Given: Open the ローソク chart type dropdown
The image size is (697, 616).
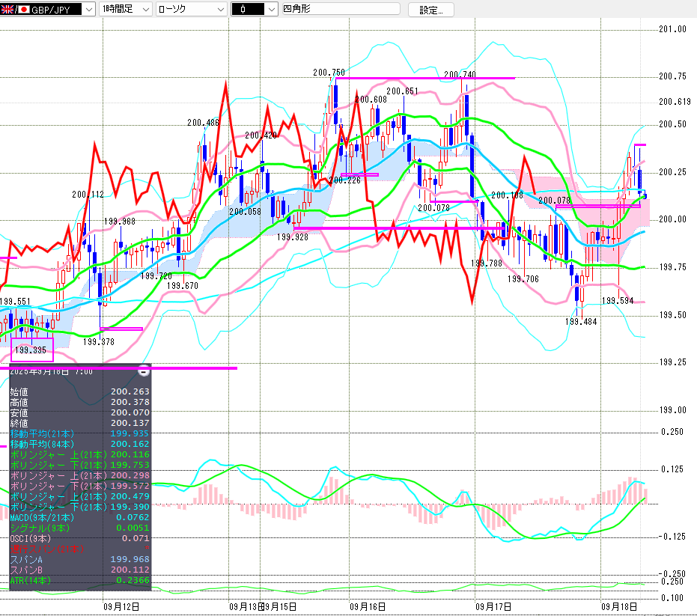Looking at the screenshot, I should pyautogui.click(x=219, y=9).
